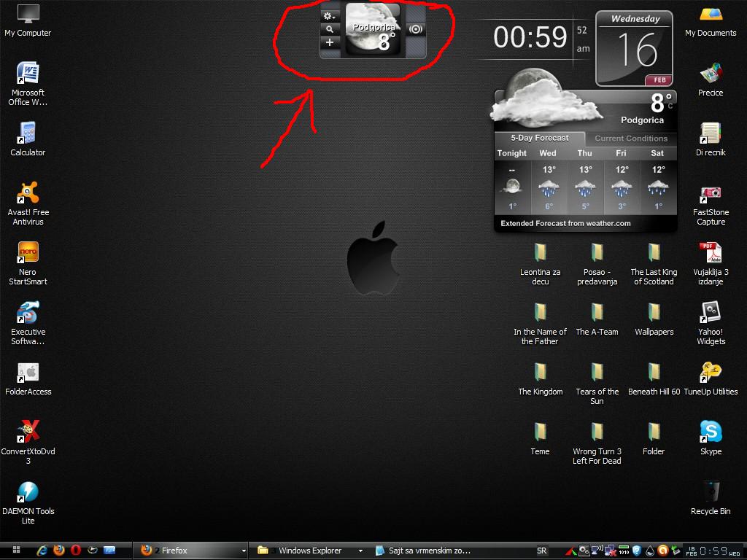Launch the Calculator shortcut
Viewport: 747px width, 560px height.
[x=28, y=139]
